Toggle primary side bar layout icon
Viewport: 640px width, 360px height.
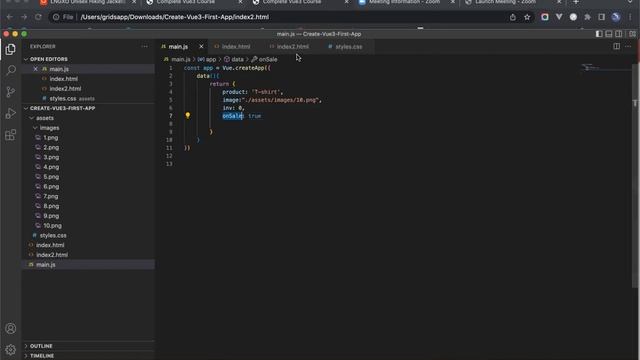point(599,34)
